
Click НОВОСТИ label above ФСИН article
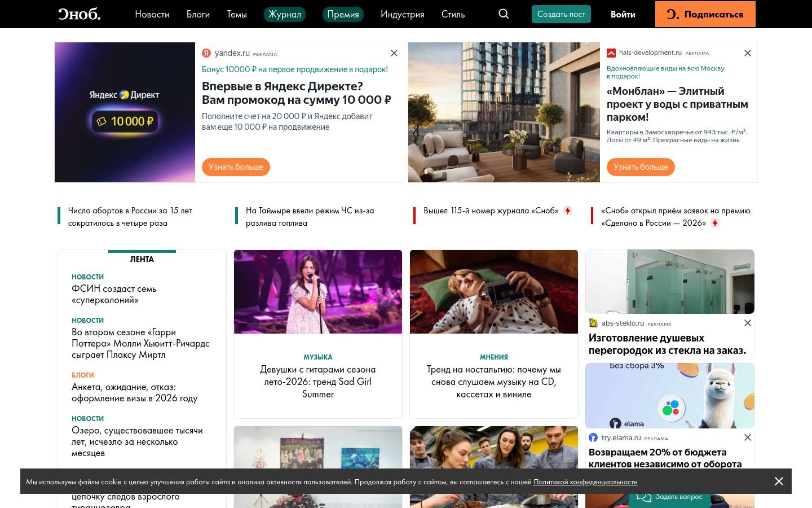pyautogui.click(x=87, y=277)
